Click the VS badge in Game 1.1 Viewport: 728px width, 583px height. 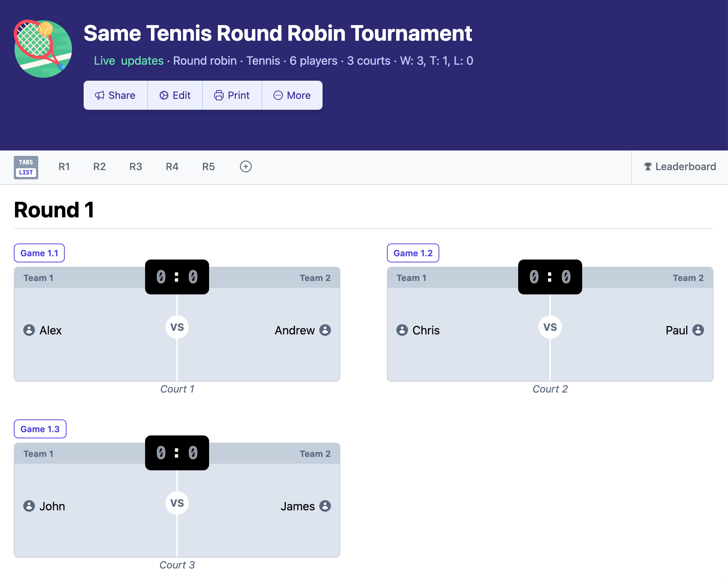pyautogui.click(x=177, y=327)
